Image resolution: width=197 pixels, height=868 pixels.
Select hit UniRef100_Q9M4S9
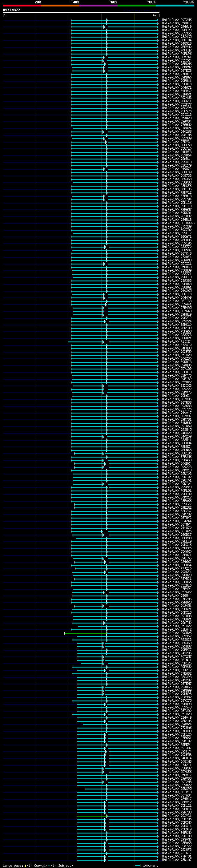[x=177, y=460]
